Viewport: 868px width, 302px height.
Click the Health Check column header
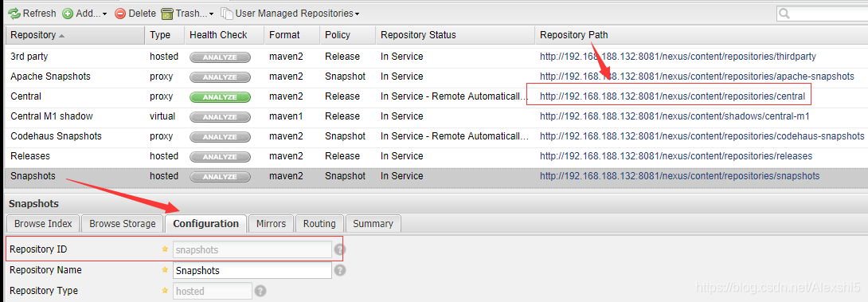pos(224,35)
